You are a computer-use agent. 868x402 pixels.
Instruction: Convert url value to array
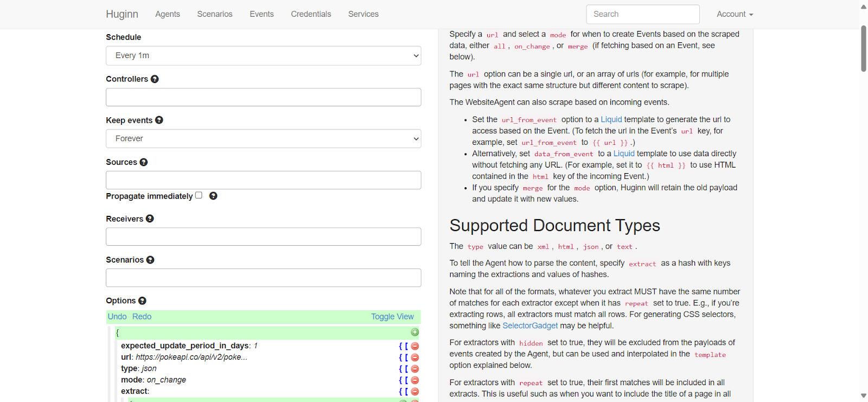click(x=406, y=358)
